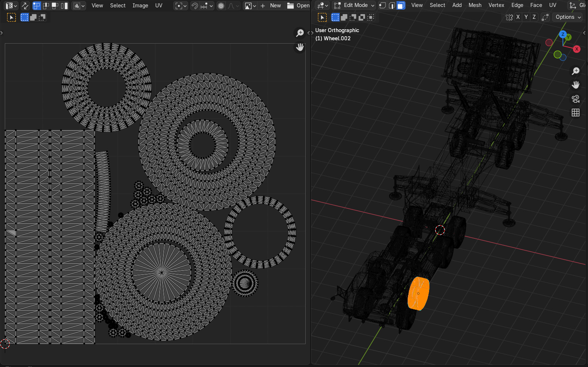Screen dimensions: 588x367
Task: Open the Edit Mode interaction dropdown
Action: tap(354, 5)
